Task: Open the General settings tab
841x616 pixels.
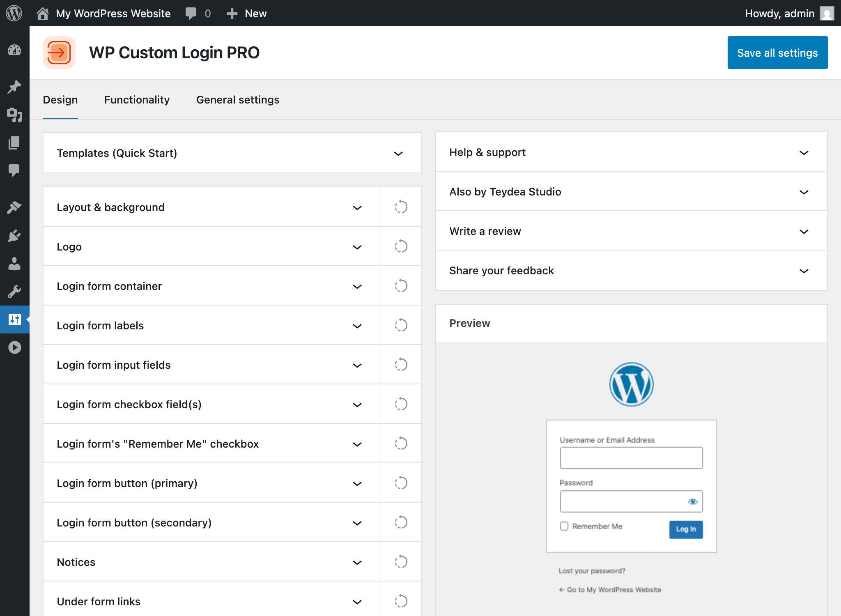Action: coord(238,100)
